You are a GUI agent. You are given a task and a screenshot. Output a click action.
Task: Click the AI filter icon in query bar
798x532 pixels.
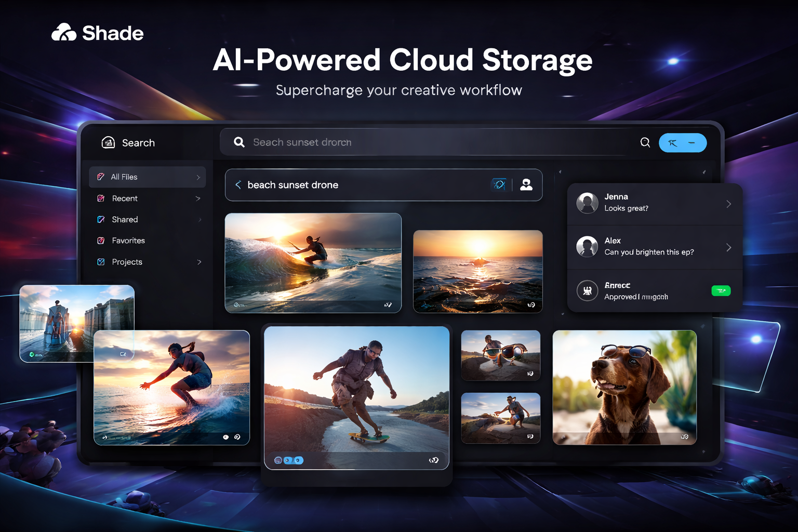coord(499,184)
